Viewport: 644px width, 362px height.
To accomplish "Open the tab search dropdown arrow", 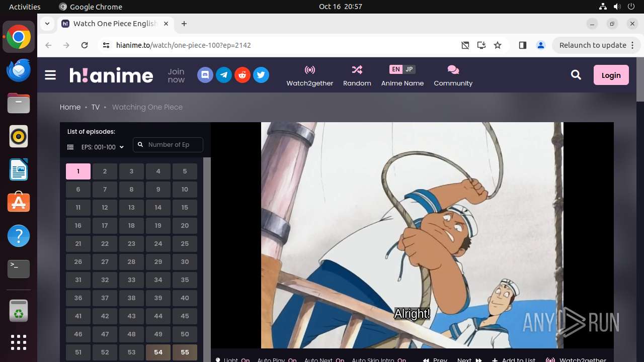I will click(47, 24).
